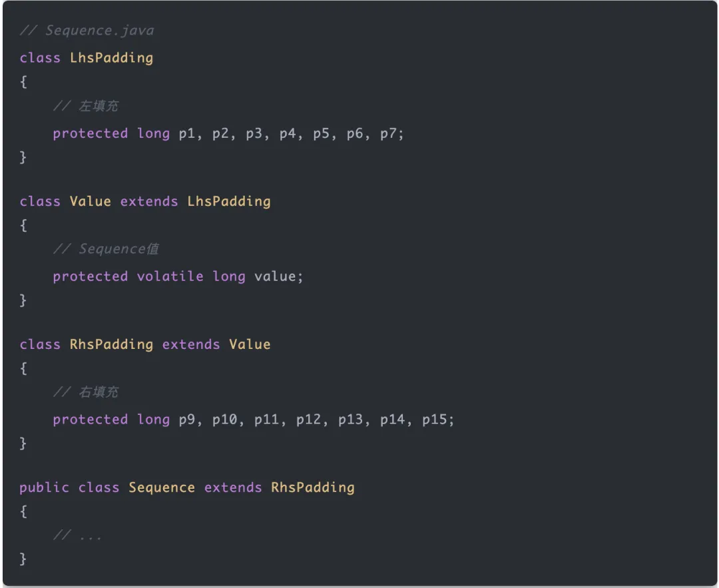Click the 左填充 comment
Viewport: 719px width, 588px height.
[86, 106]
